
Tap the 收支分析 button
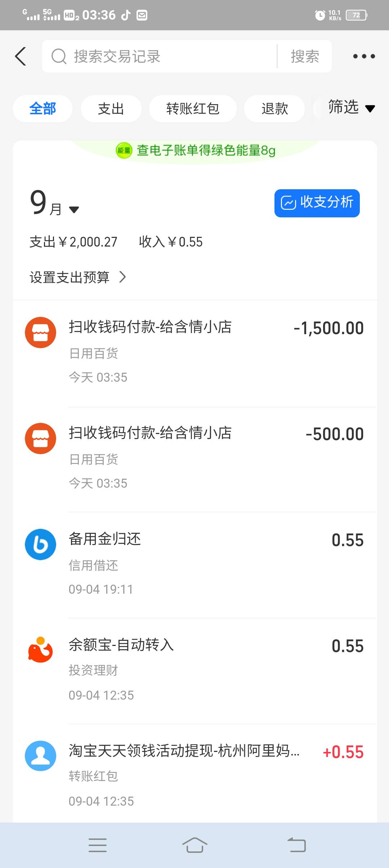317,203
